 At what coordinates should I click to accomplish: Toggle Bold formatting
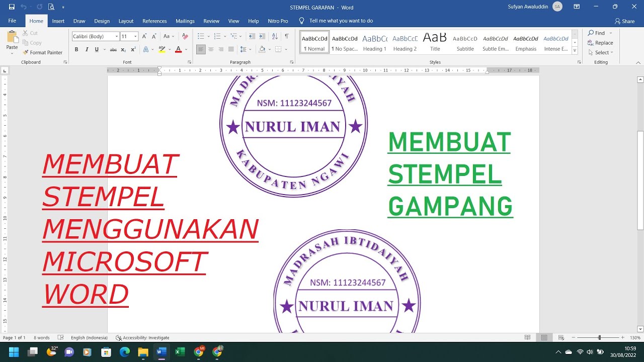tap(76, 49)
